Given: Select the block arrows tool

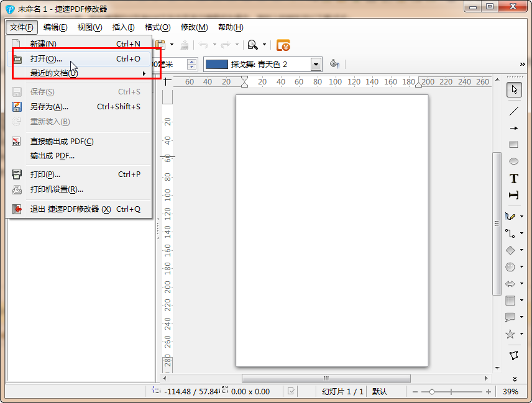Looking at the screenshot, I should pos(510,284).
